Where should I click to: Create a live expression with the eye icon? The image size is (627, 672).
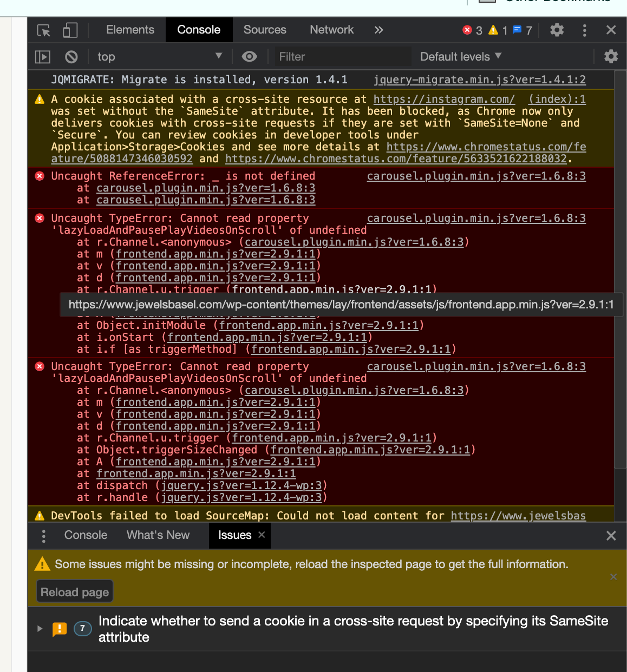250,56
